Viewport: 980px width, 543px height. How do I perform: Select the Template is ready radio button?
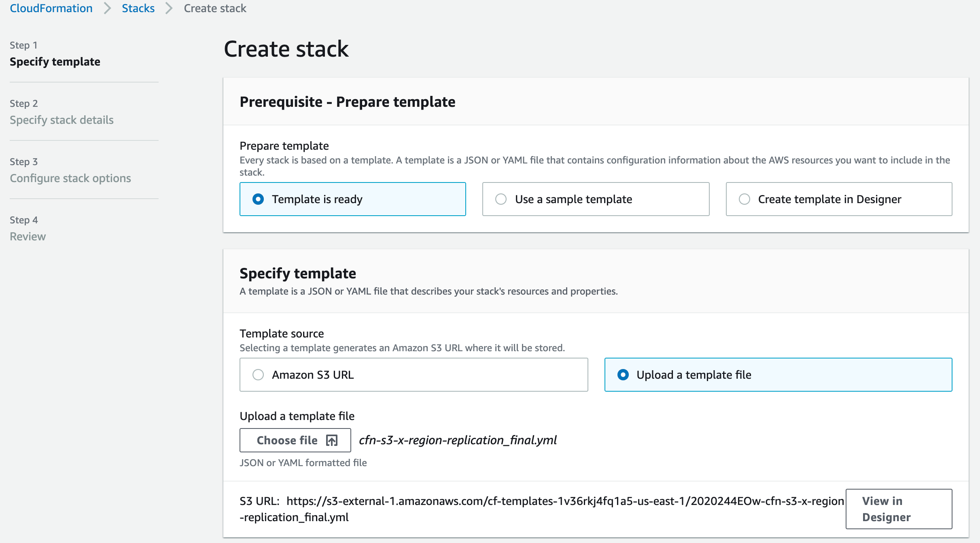(x=258, y=199)
